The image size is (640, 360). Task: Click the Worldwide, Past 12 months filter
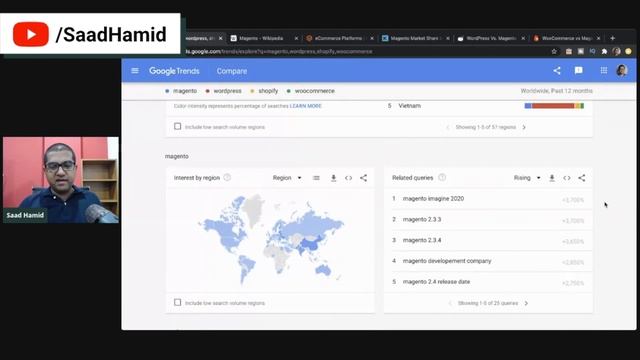click(x=556, y=91)
